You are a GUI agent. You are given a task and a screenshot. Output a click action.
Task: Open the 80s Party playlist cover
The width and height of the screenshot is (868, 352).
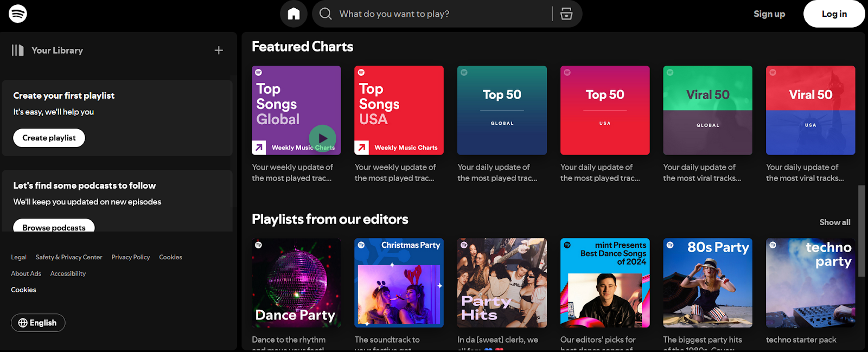pos(707,283)
